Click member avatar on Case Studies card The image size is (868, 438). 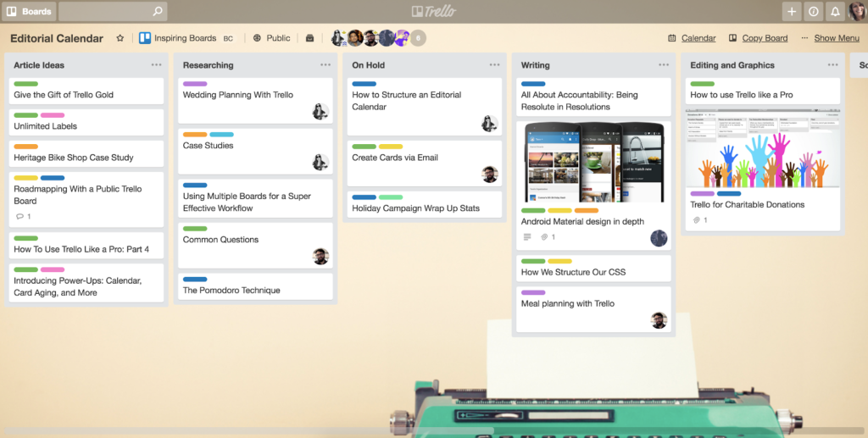(x=320, y=162)
